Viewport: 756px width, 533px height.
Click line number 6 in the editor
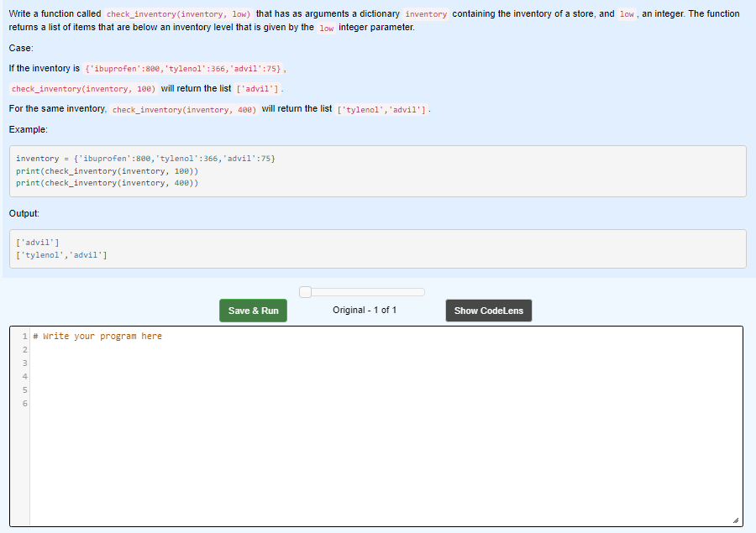click(x=24, y=403)
